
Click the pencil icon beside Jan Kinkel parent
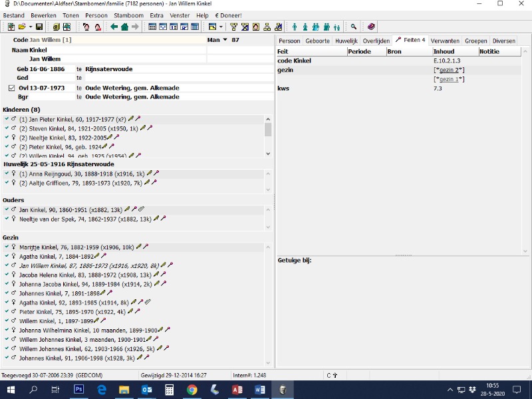pyautogui.click(x=127, y=209)
